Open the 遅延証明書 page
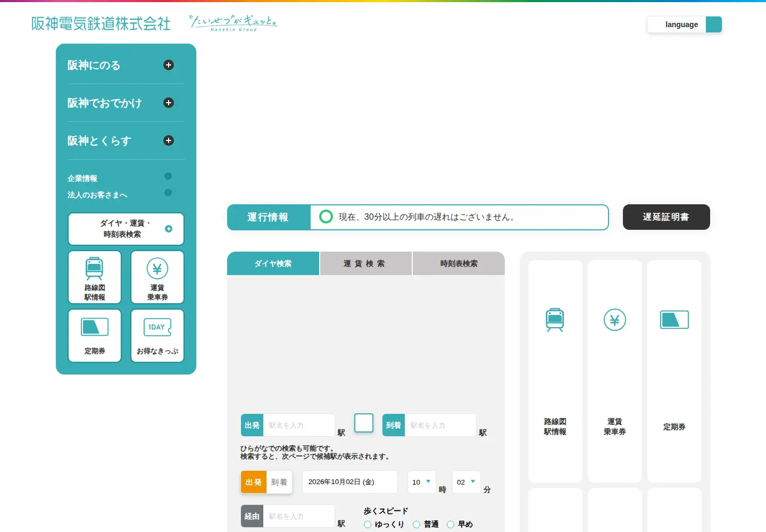The width and height of the screenshot is (766, 532). pyautogui.click(x=667, y=217)
